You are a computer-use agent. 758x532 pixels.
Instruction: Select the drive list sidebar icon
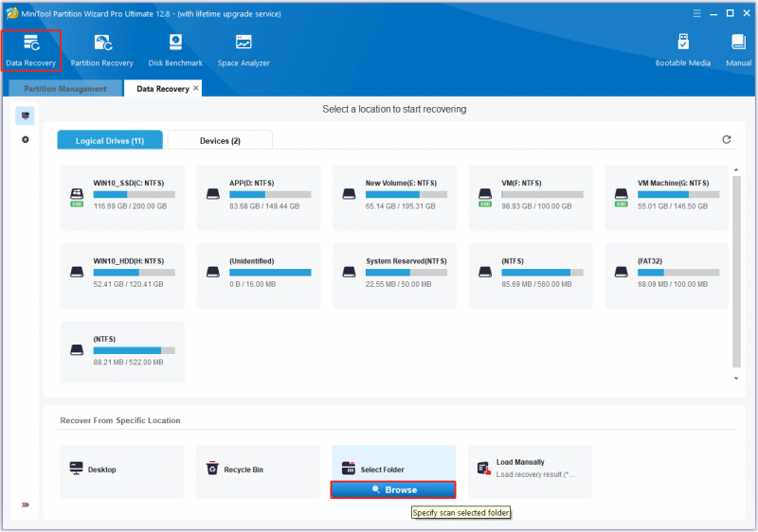point(26,115)
